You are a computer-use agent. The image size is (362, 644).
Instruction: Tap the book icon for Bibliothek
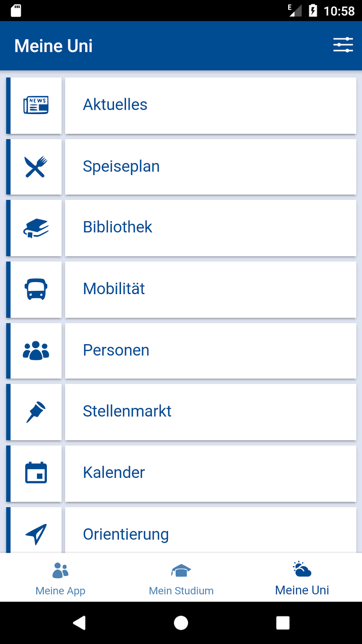point(36,228)
